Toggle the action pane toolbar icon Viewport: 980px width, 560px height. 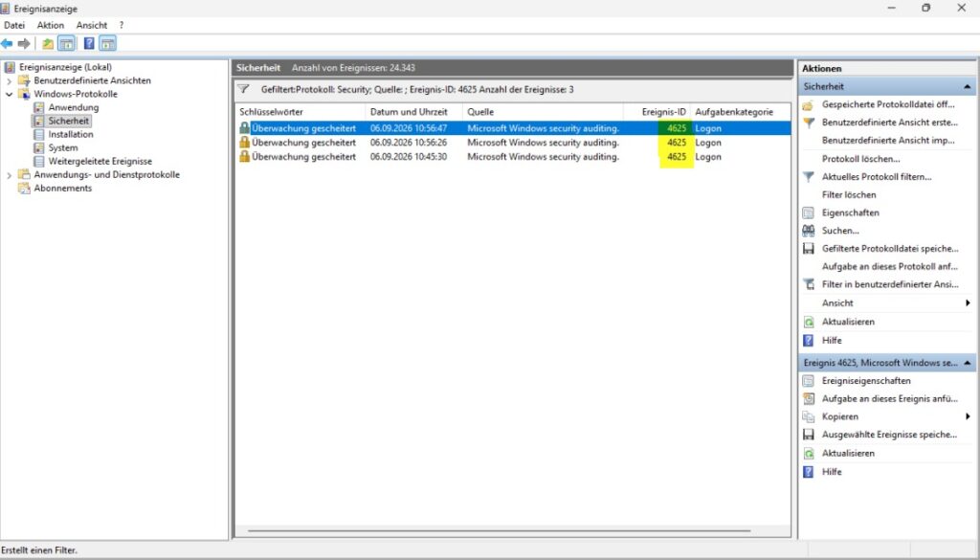107,43
